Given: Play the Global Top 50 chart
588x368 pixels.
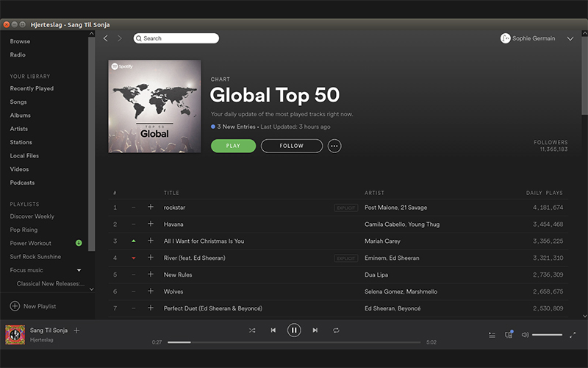Looking at the screenshot, I should pos(233,146).
